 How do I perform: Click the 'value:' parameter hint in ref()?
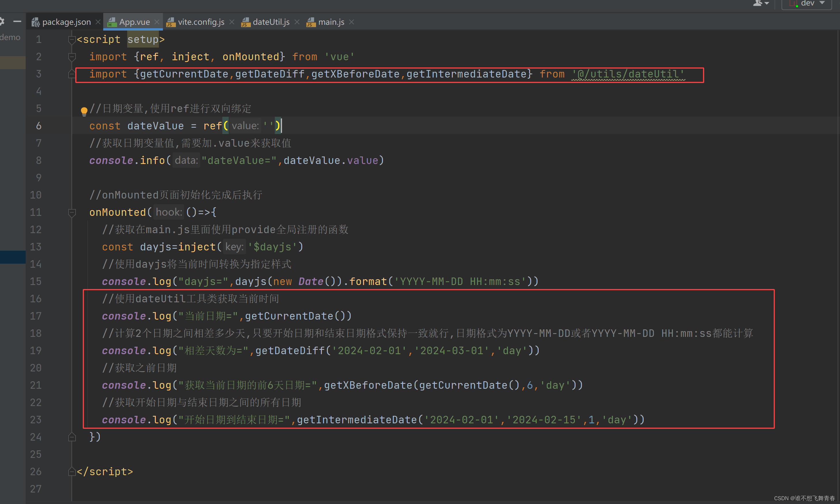click(x=245, y=126)
